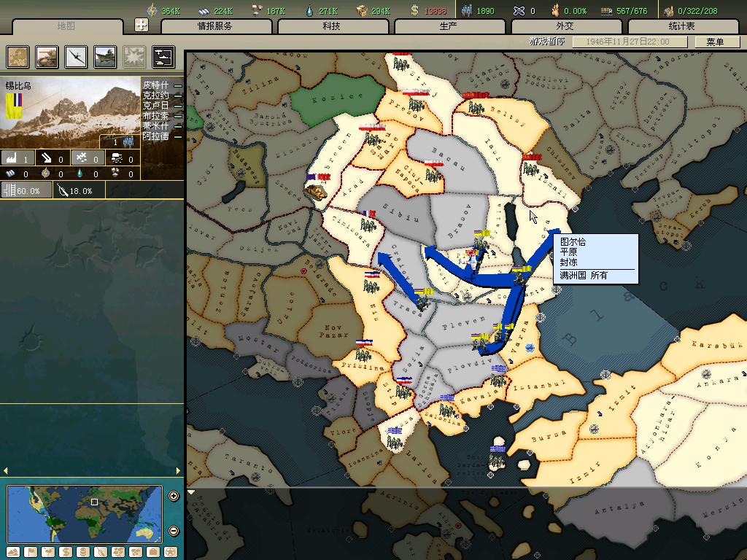Image resolution: width=747 pixels, height=560 pixels.
Task: Switch to the 外交 (Diplomacy) tab
Action: pos(564,26)
